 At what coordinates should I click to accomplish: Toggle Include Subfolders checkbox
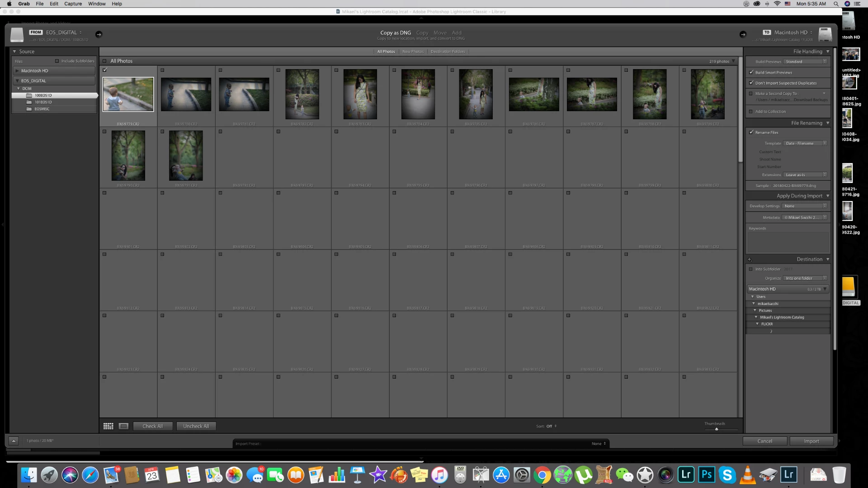pos(57,61)
